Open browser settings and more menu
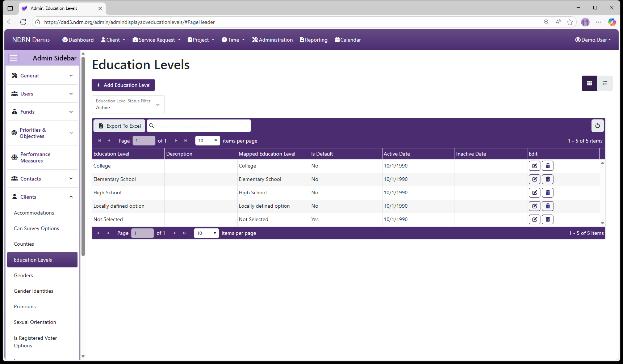 coord(598,22)
